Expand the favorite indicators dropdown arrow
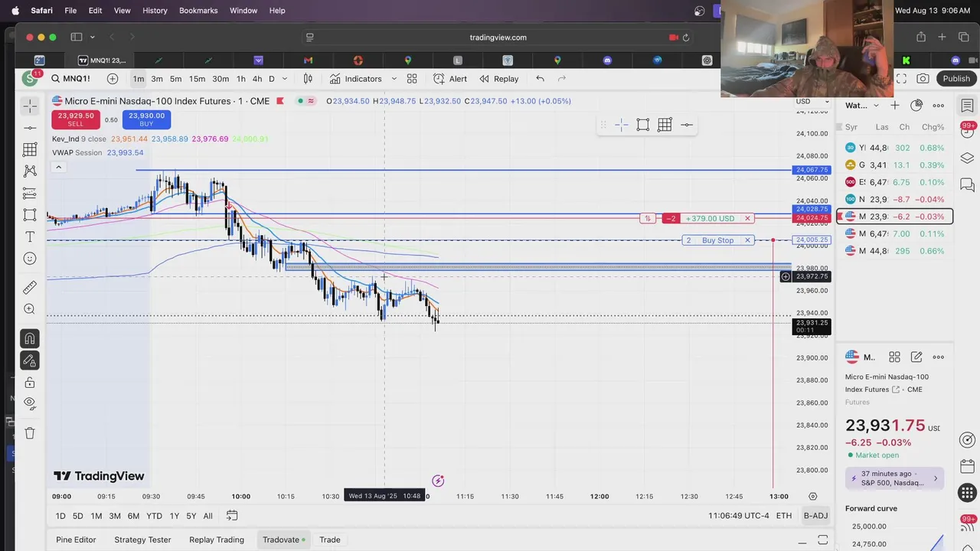 (x=394, y=78)
